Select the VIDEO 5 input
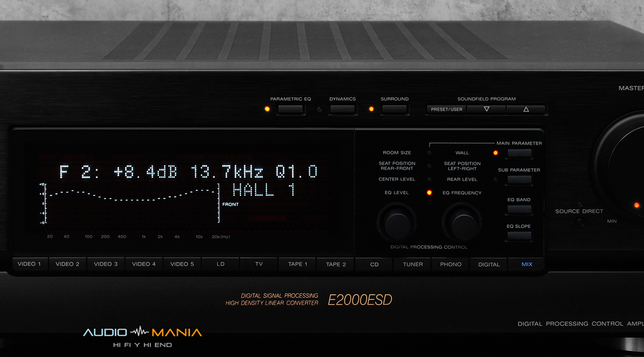This screenshot has height=357, width=644. click(x=182, y=264)
